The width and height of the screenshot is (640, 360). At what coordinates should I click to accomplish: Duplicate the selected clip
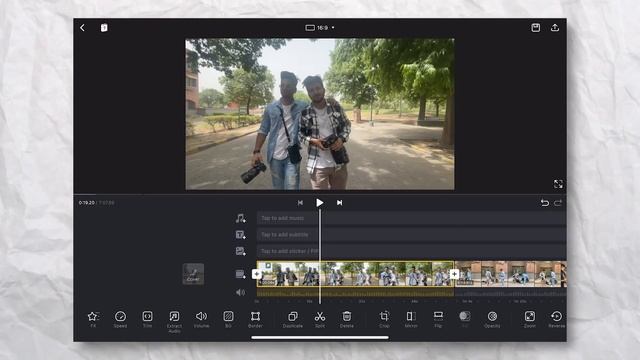[293, 319]
